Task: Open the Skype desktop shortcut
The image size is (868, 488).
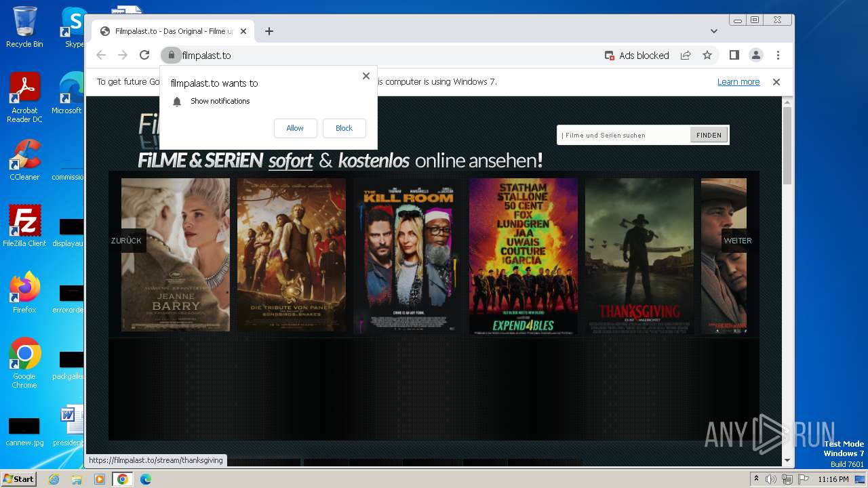Action: 73,27
